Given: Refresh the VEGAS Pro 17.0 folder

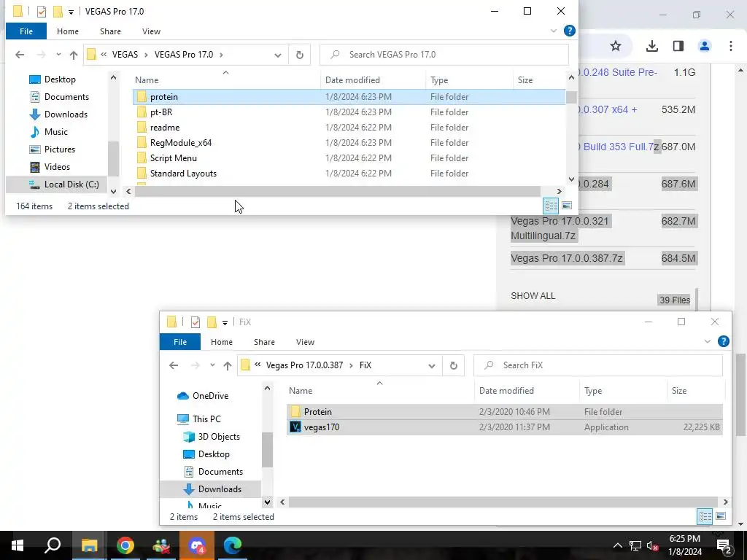Looking at the screenshot, I should (299, 55).
